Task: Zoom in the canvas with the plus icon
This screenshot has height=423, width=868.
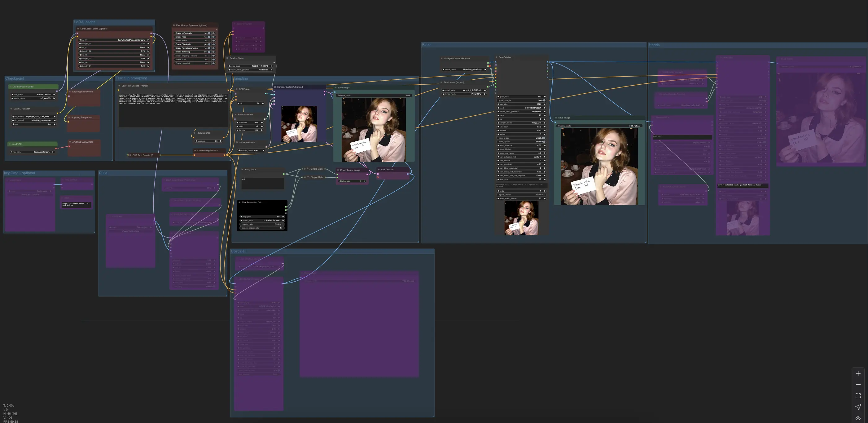Action: click(x=858, y=373)
